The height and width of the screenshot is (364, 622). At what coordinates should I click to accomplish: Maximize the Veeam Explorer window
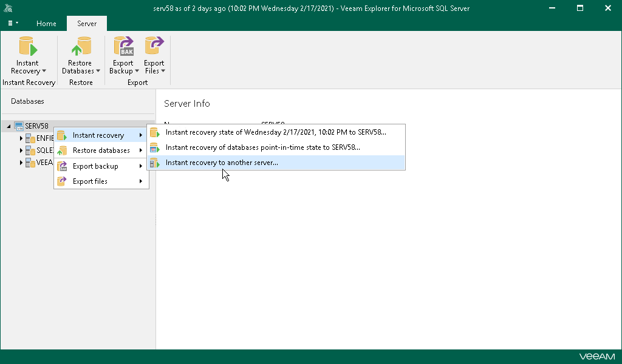coord(580,8)
